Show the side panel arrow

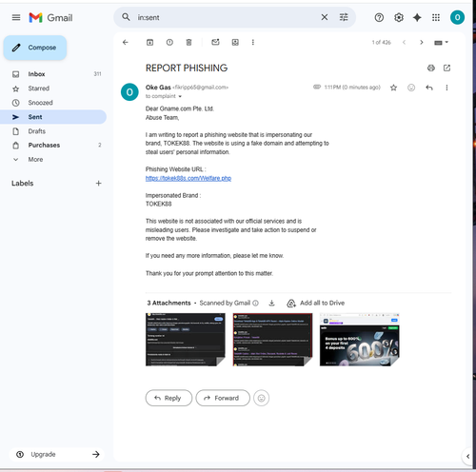tap(467, 456)
